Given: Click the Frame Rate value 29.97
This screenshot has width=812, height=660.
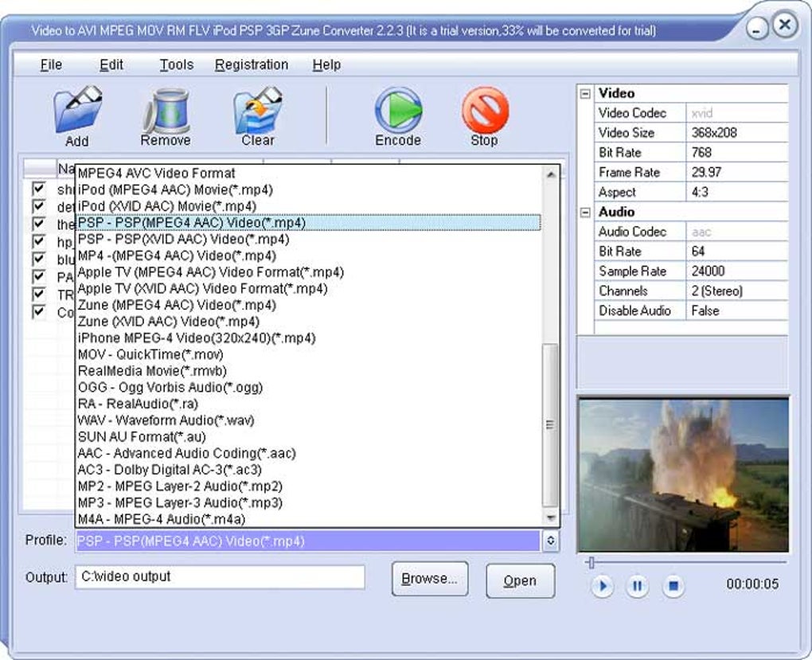Looking at the screenshot, I should (x=706, y=173).
